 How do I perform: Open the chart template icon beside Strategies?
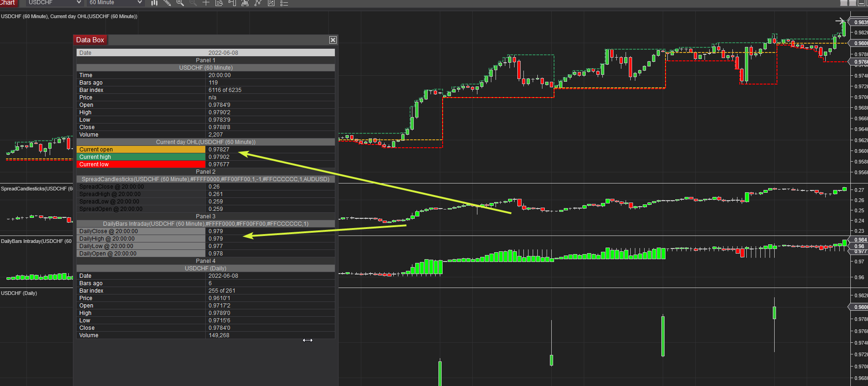(x=271, y=3)
